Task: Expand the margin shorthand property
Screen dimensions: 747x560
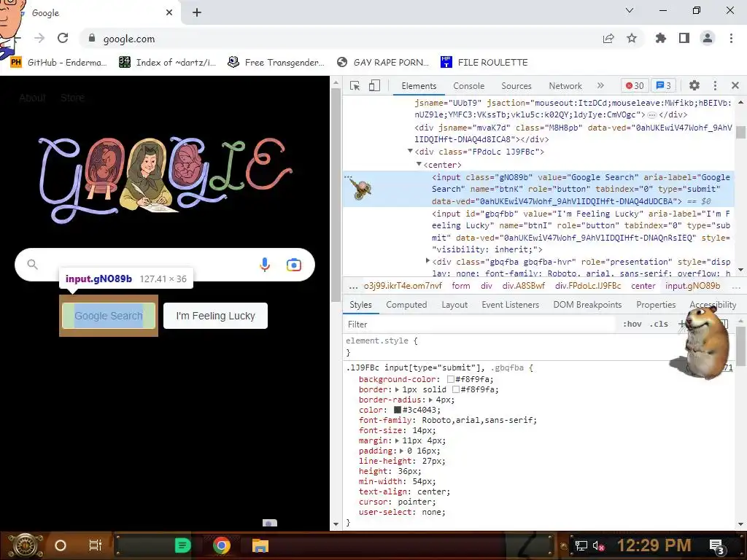Action: tap(397, 441)
